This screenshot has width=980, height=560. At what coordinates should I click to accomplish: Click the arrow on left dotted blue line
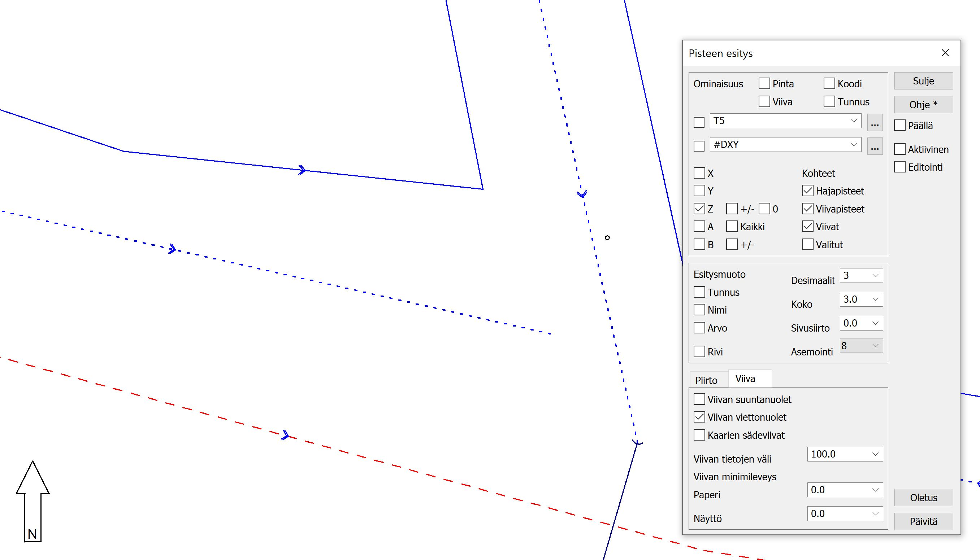point(173,249)
